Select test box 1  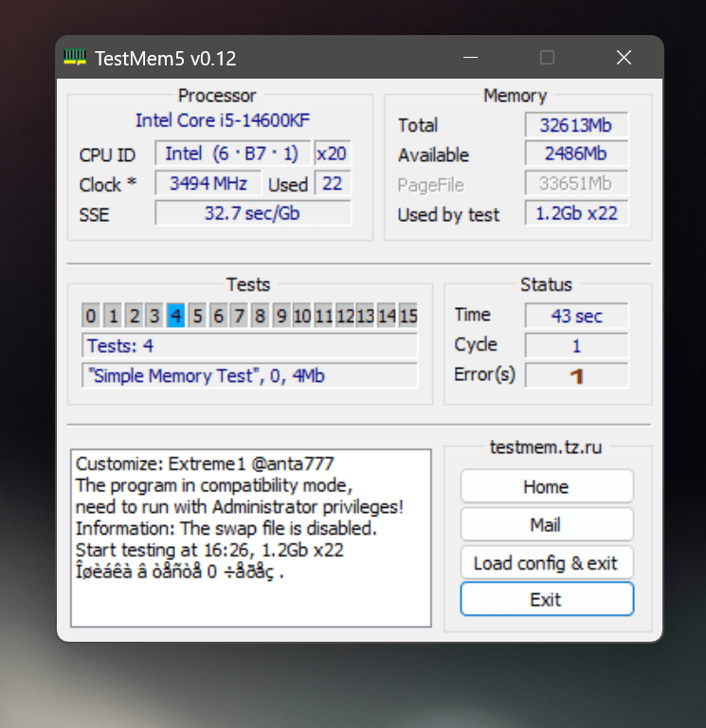(113, 316)
